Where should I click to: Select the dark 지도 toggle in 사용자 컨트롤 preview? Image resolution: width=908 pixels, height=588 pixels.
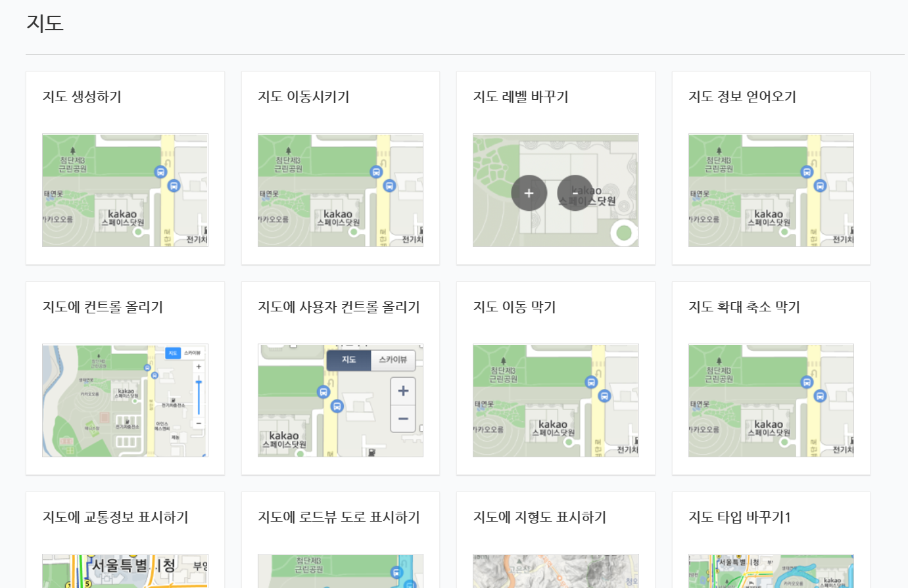point(348,359)
